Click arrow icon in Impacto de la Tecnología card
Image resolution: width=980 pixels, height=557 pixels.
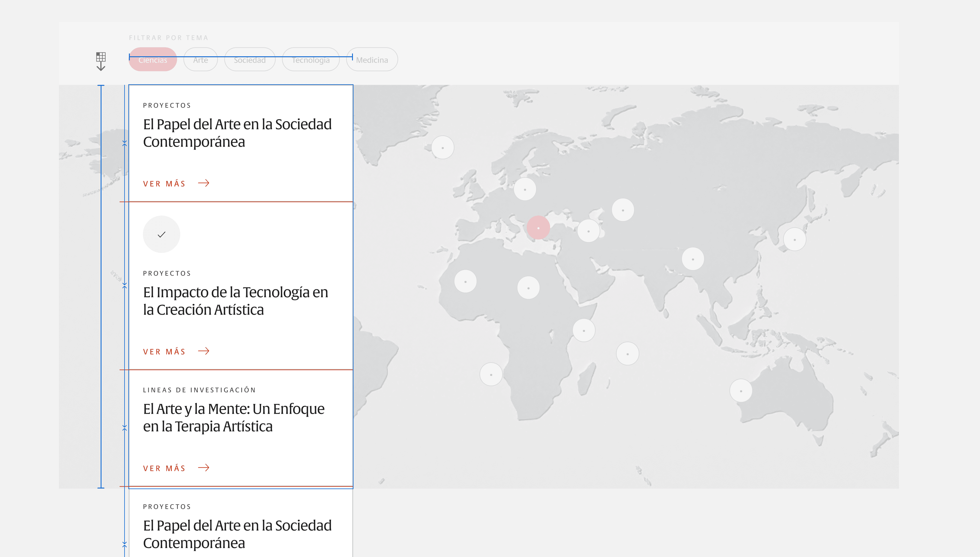tap(204, 351)
